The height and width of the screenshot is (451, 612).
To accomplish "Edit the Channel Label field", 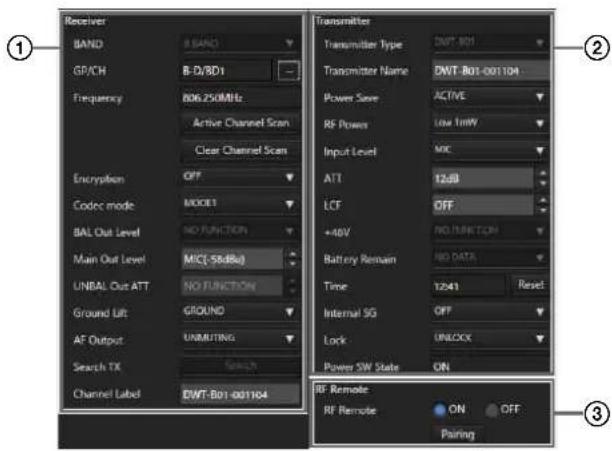I will [x=240, y=394].
